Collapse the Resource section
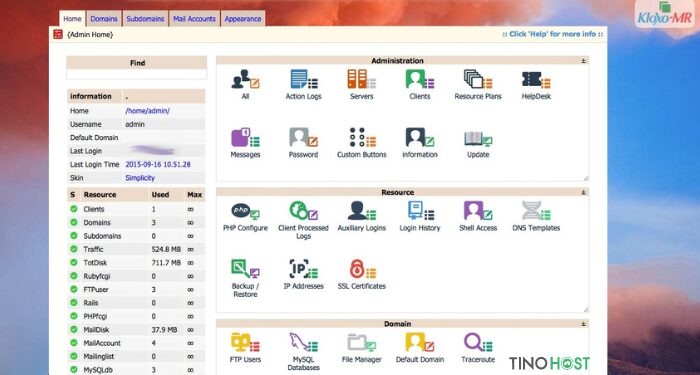 point(583,192)
